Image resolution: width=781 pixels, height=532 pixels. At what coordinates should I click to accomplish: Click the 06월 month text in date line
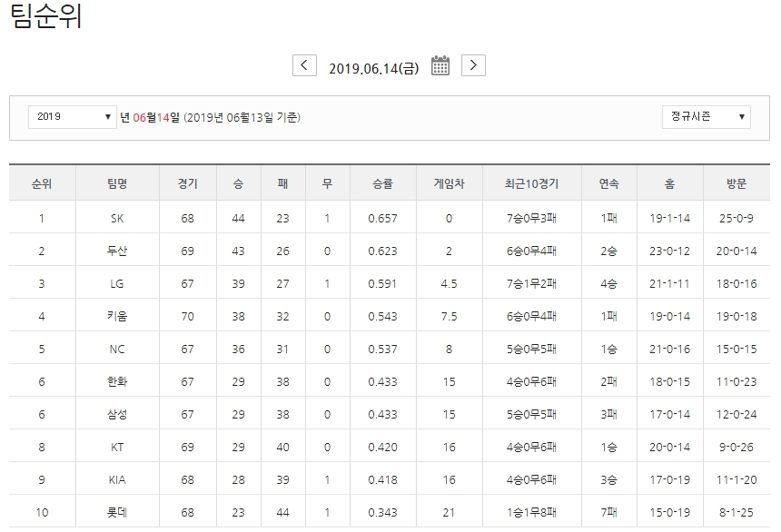[x=144, y=117]
